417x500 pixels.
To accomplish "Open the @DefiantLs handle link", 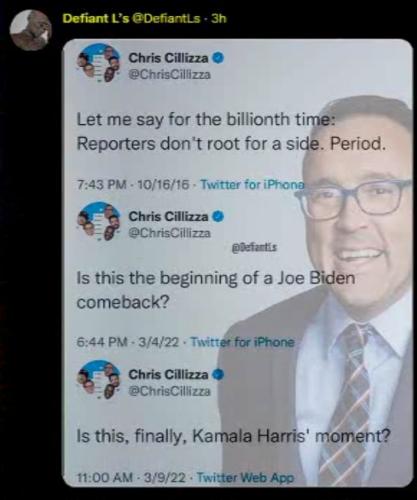I will pyautogui.click(x=166, y=18).
